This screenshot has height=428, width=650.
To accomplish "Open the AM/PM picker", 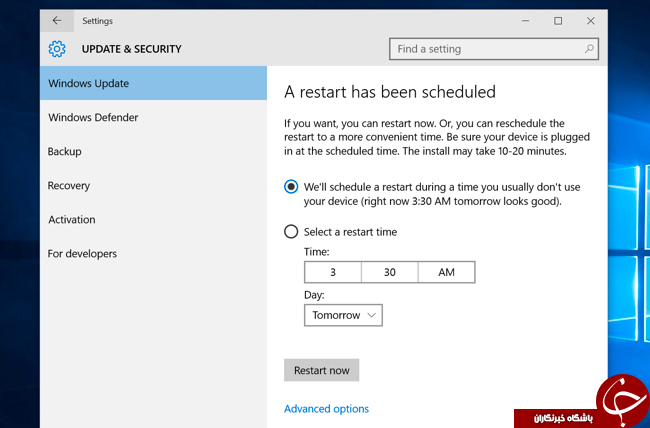I will (x=446, y=272).
